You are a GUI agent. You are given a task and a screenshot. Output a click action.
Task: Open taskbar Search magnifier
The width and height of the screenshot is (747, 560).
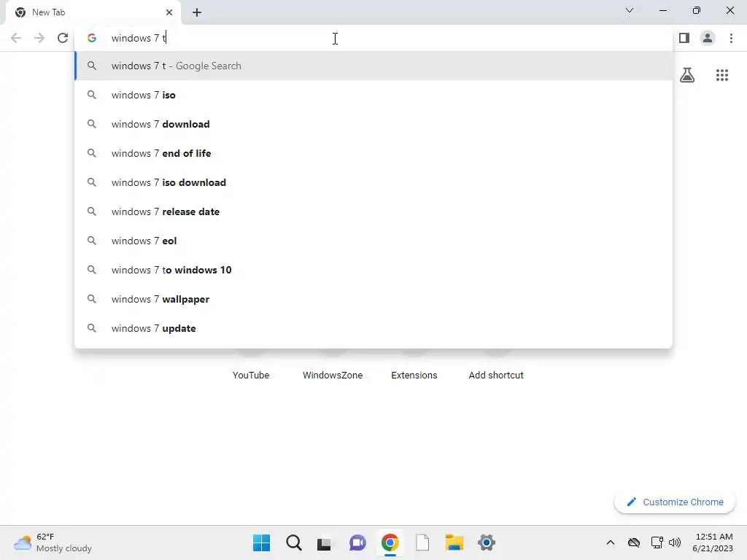click(x=294, y=542)
